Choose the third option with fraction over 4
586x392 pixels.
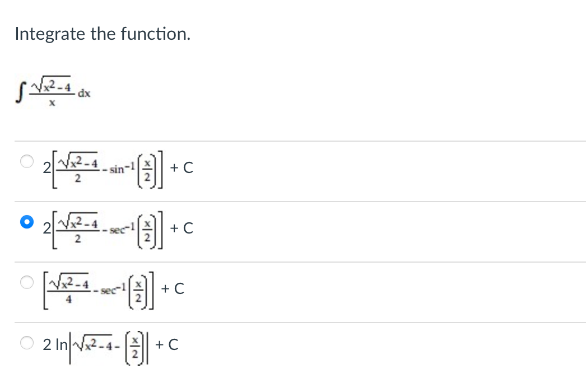tap(26, 283)
